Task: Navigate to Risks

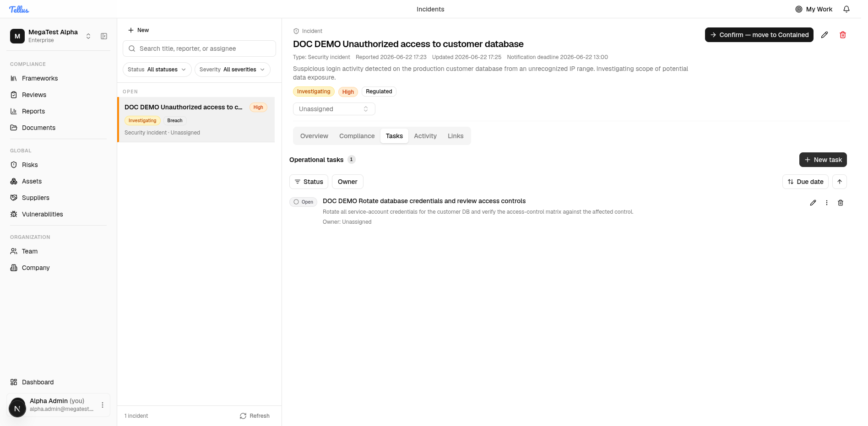Action: coord(58,165)
